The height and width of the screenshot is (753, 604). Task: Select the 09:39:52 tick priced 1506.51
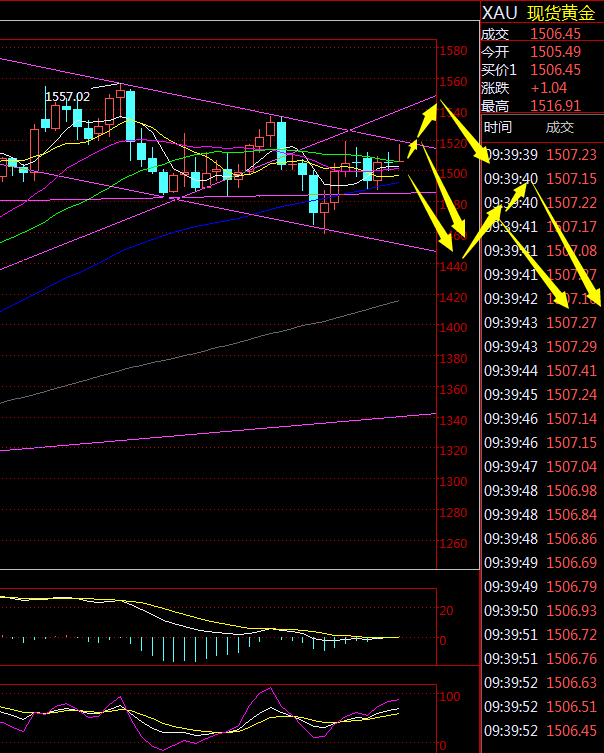(541, 706)
